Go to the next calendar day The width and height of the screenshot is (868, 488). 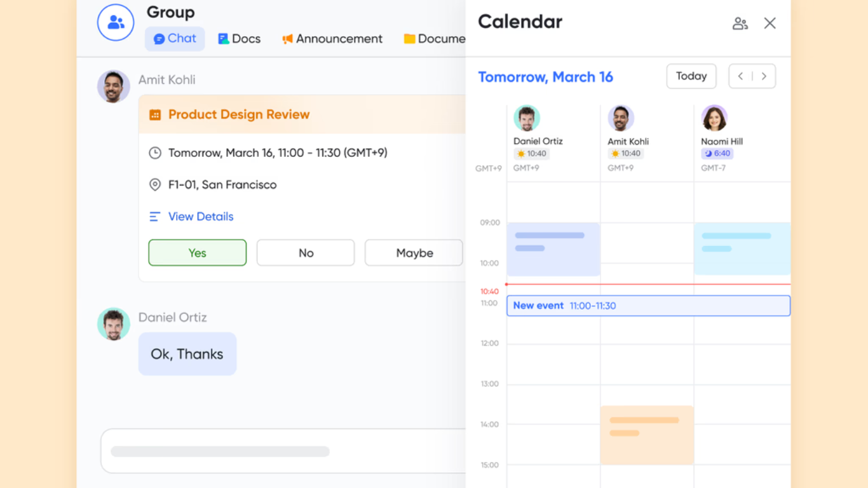pos(764,76)
